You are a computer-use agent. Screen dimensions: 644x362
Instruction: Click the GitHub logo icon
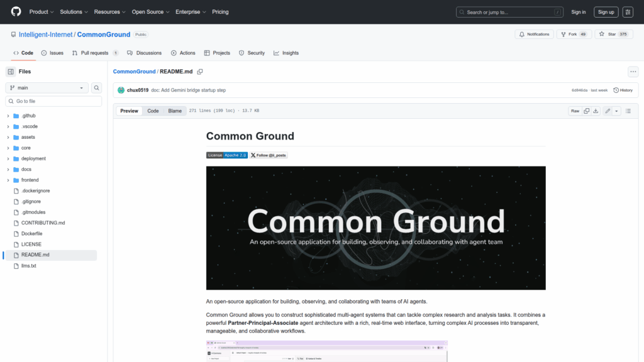16,12
